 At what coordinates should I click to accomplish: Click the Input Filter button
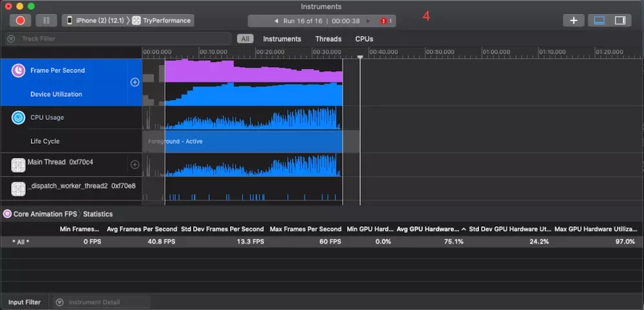click(24, 302)
